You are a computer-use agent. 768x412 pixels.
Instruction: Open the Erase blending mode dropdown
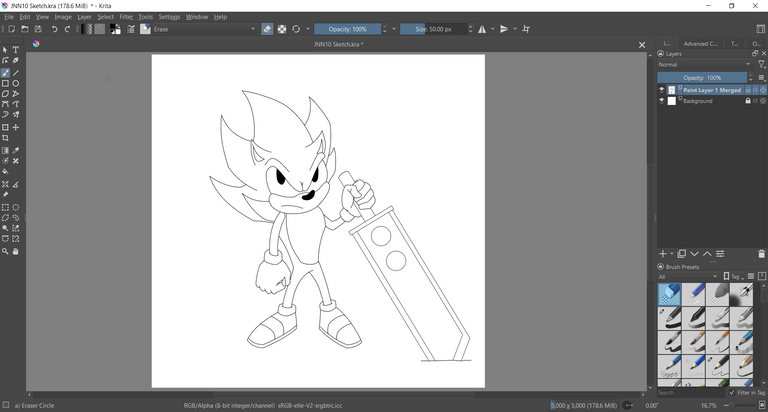(x=205, y=29)
